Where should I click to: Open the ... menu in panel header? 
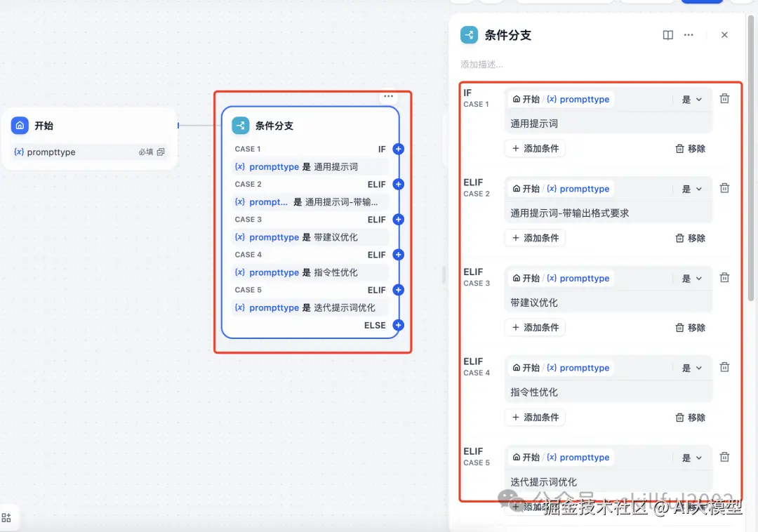coord(689,34)
